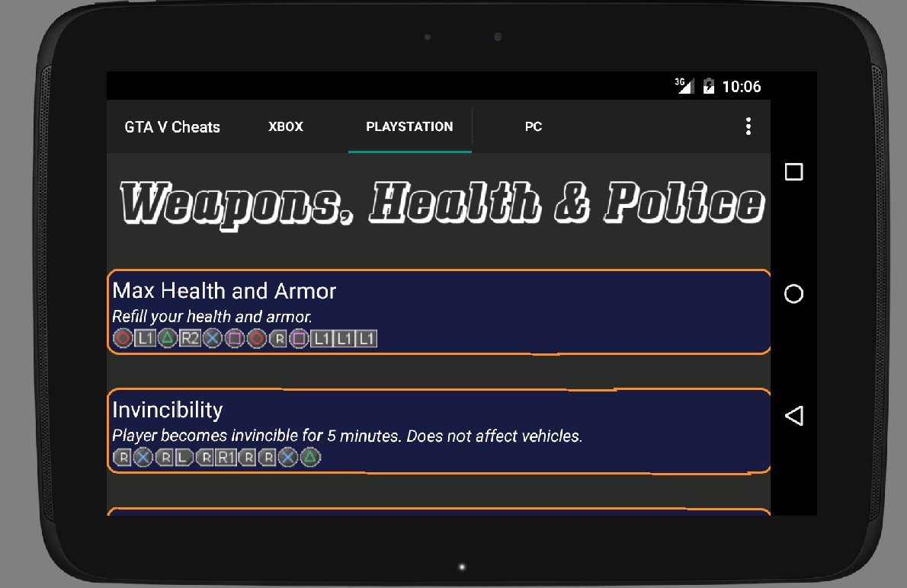Tap the GTA V Cheats app title
The width and height of the screenshot is (907, 588).
(x=172, y=126)
